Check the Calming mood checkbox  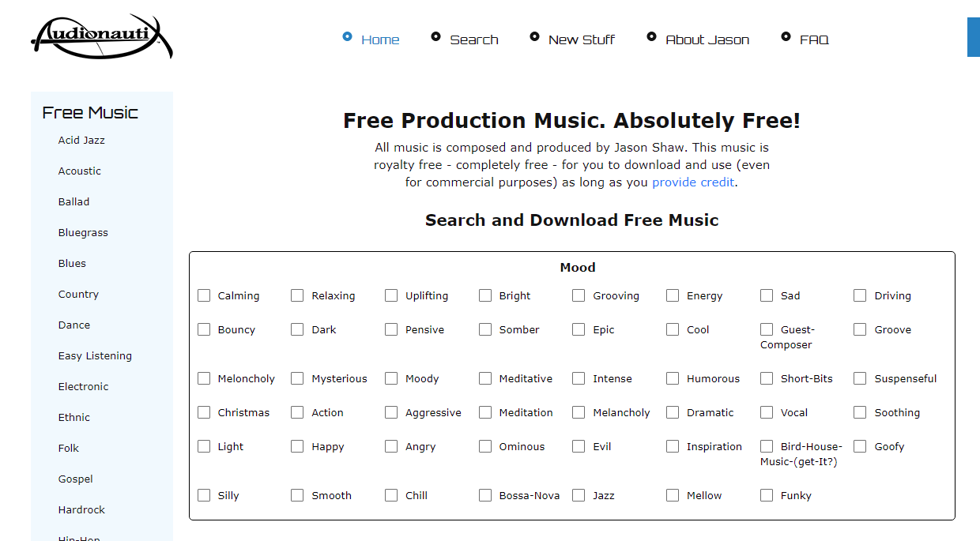click(204, 295)
